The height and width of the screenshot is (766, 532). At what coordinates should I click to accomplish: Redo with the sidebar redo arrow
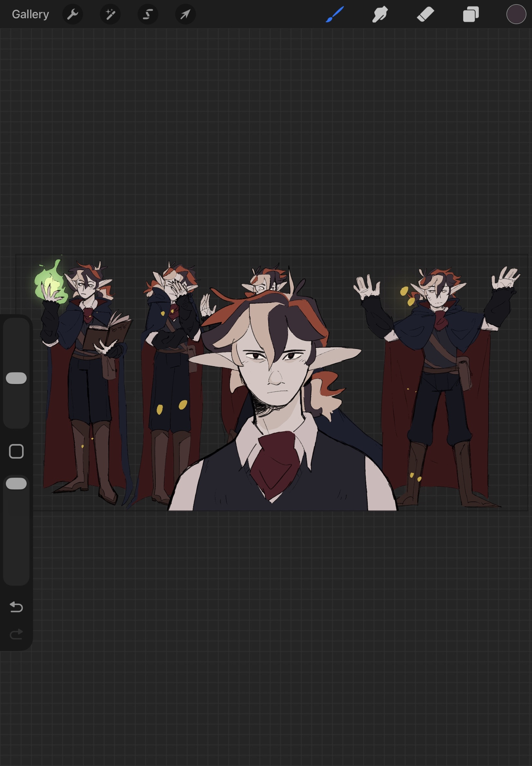[x=16, y=635]
